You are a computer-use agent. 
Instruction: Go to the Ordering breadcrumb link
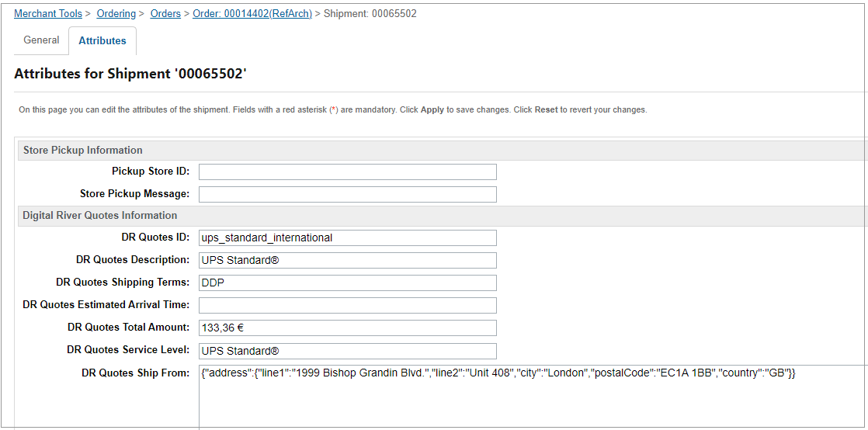point(116,14)
